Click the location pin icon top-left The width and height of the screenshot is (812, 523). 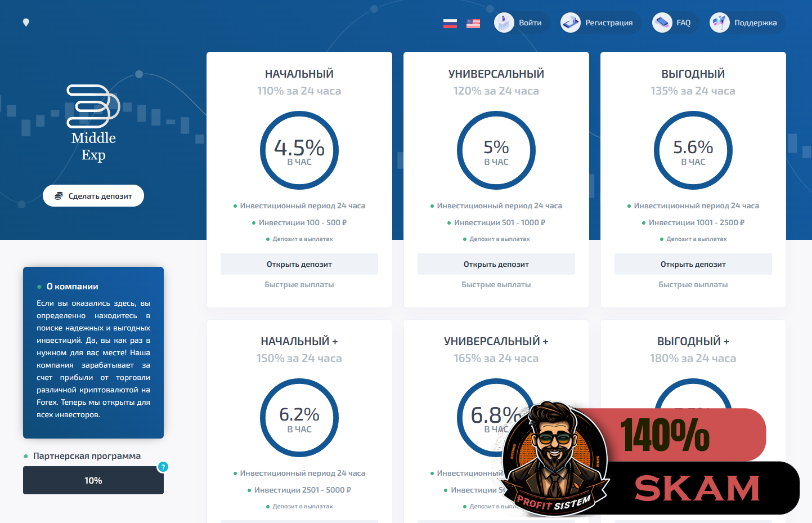(x=26, y=23)
